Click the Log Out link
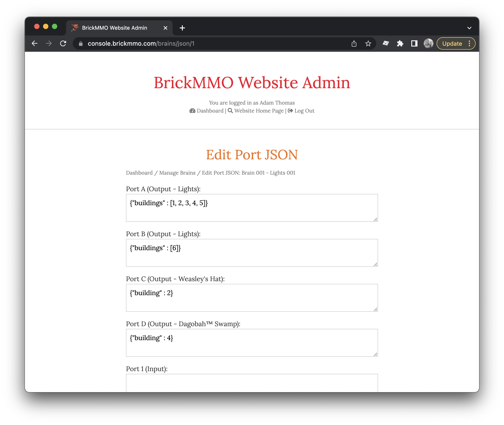Screen dimensions: 504x425 click(x=304, y=111)
